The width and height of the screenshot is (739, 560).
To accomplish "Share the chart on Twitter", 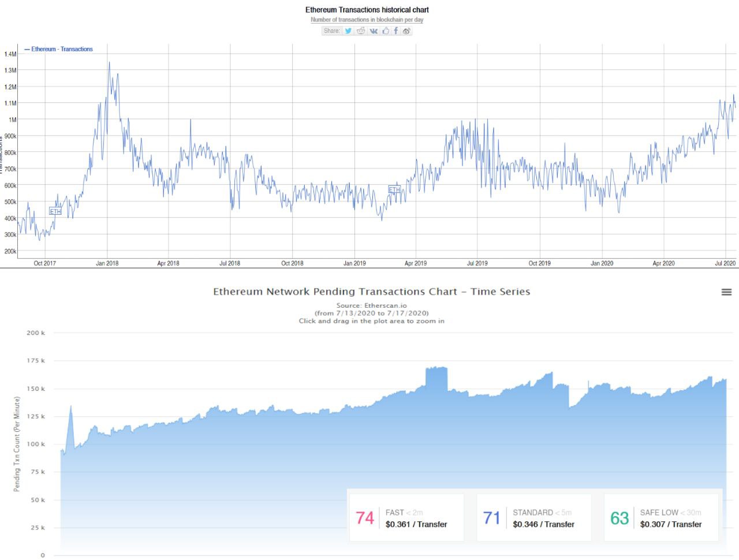I will (x=348, y=31).
